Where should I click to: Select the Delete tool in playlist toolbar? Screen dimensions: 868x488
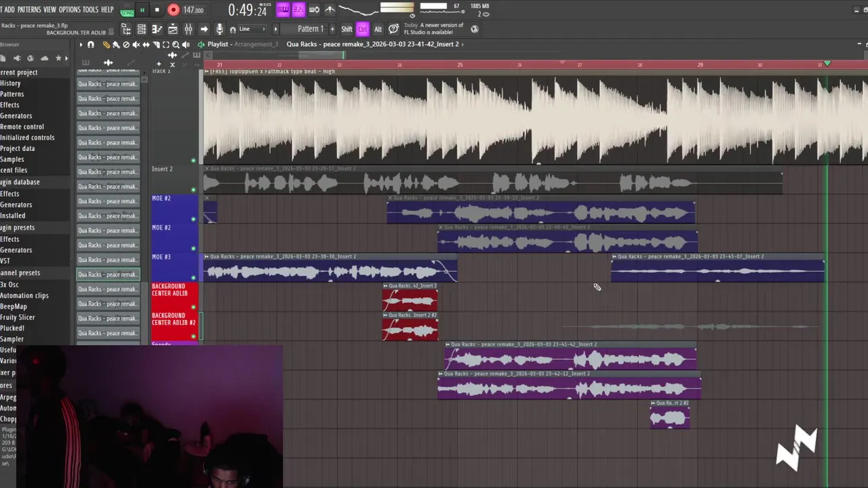pos(126,45)
